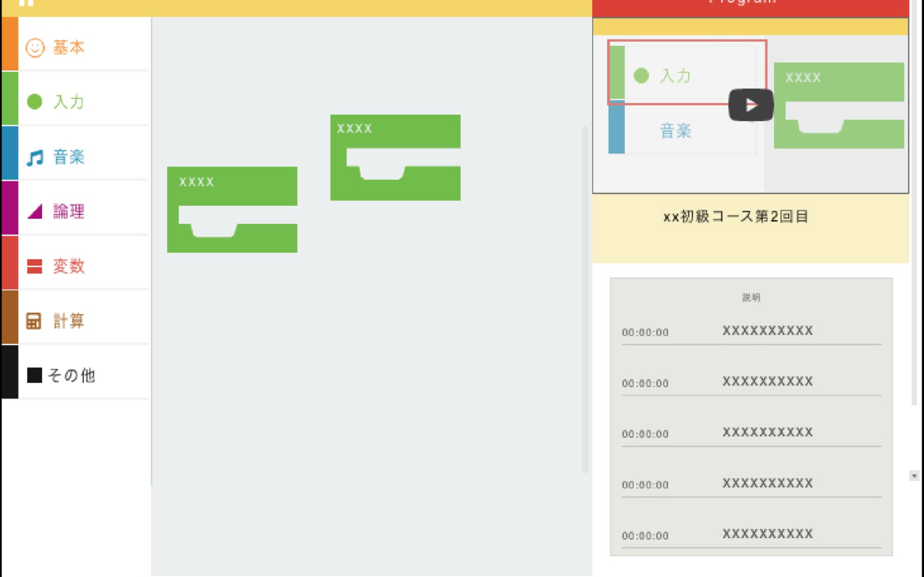Click the white icon in the yellow top bar
924x577 pixels.
(27, 3)
